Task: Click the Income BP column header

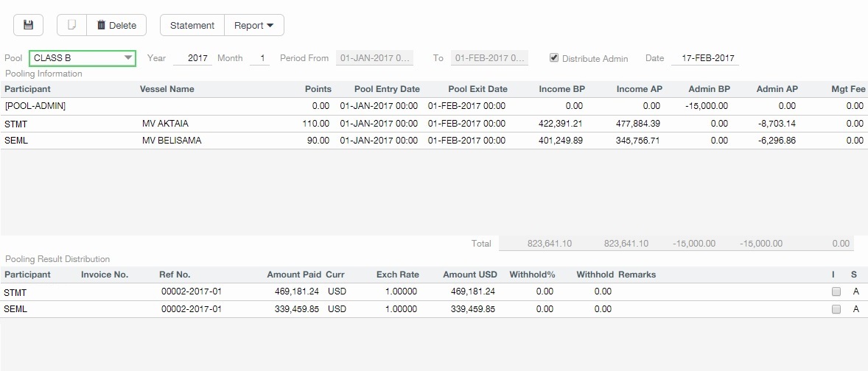Action: click(x=561, y=89)
